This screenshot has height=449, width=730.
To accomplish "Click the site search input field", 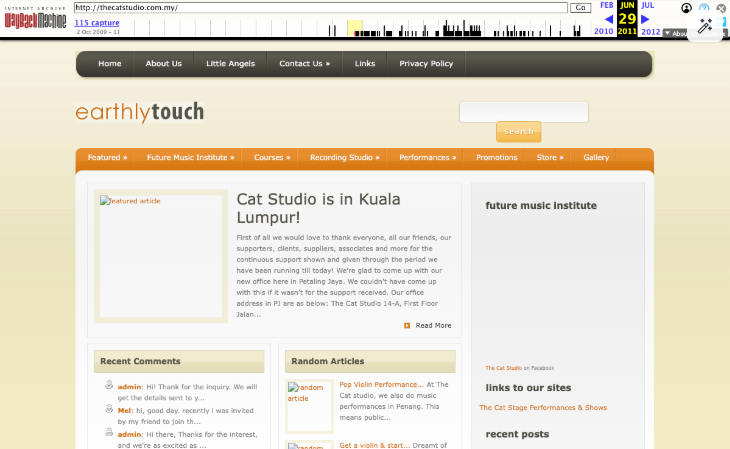I will click(x=524, y=112).
